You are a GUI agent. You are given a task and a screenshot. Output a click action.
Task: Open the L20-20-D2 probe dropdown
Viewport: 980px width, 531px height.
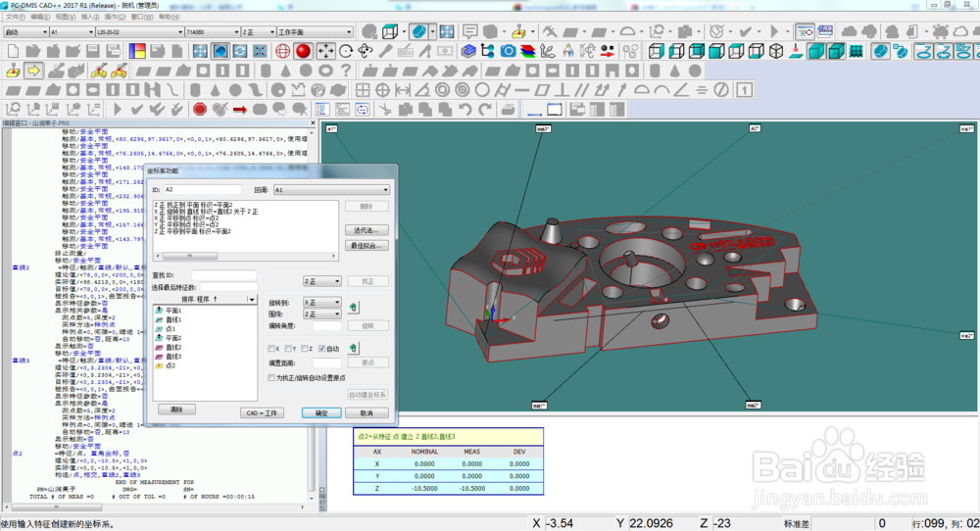[140, 32]
